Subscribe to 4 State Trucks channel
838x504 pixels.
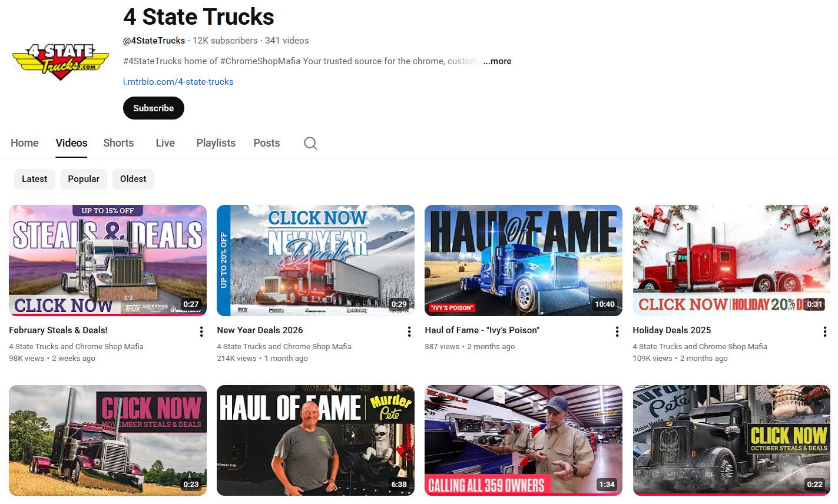tap(153, 108)
